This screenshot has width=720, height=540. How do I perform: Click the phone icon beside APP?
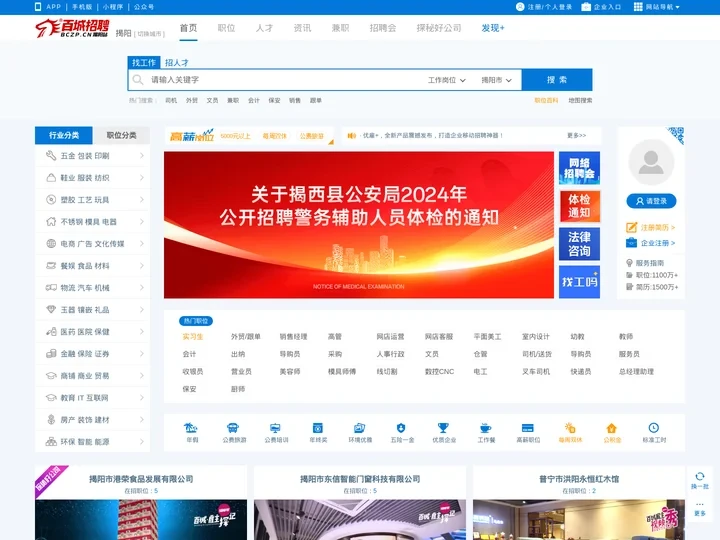38,6
